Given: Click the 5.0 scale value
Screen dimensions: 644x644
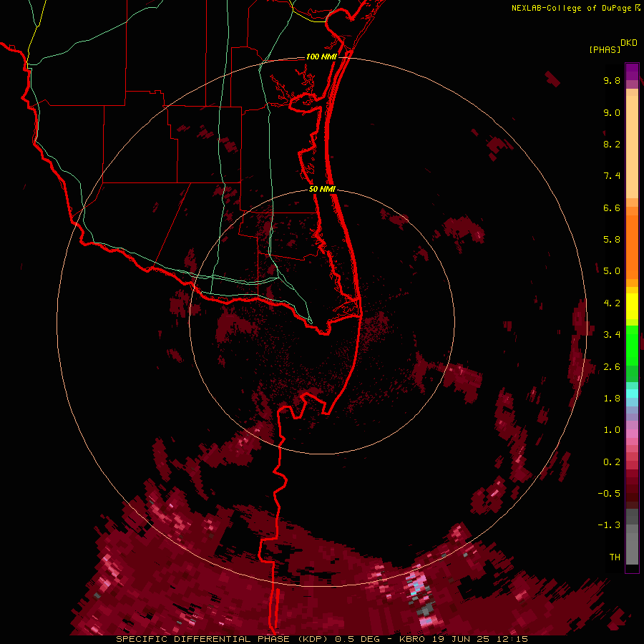Looking at the screenshot, I should click(x=612, y=271).
